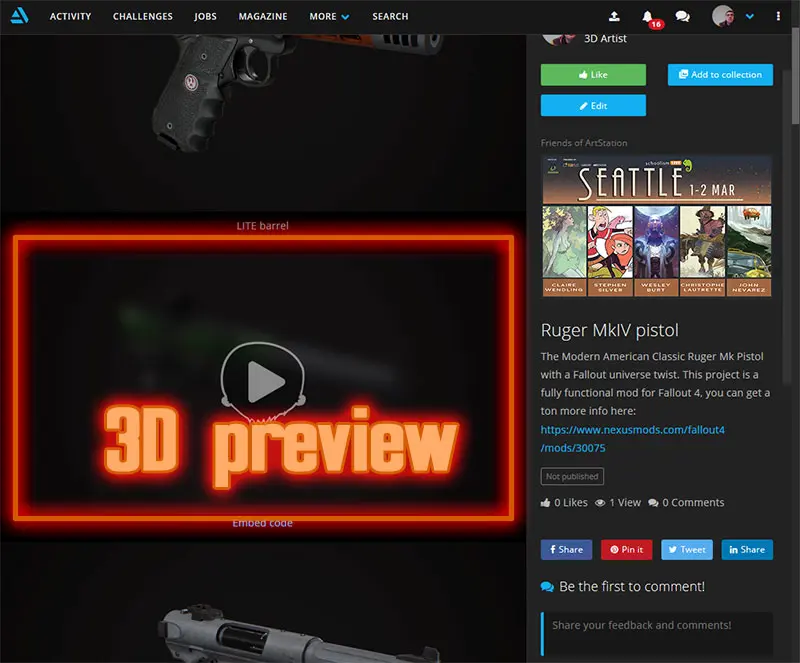Viewport: 800px width, 663px height.
Task: Play the 3D preview viewer
Action: coord(263,381)
